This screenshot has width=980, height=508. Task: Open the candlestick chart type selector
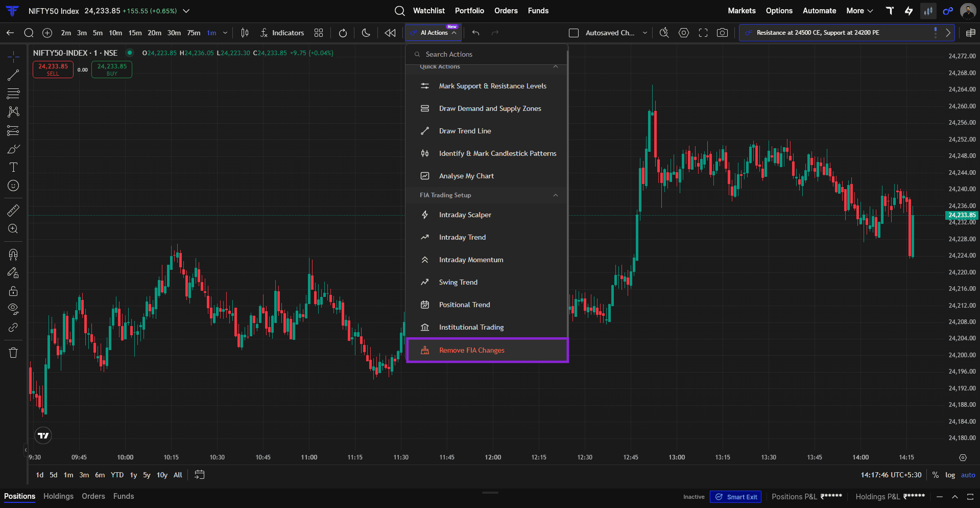[x=245, y=33]
